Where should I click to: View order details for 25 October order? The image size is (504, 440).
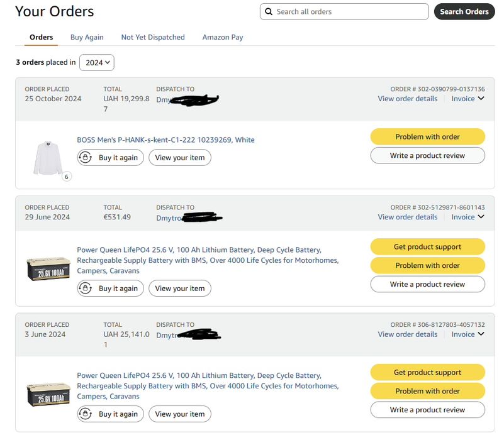[407, 99]
